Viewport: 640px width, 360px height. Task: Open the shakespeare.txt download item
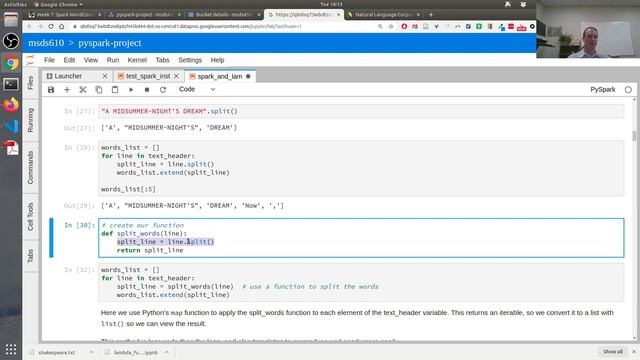[x=56, y=352]
